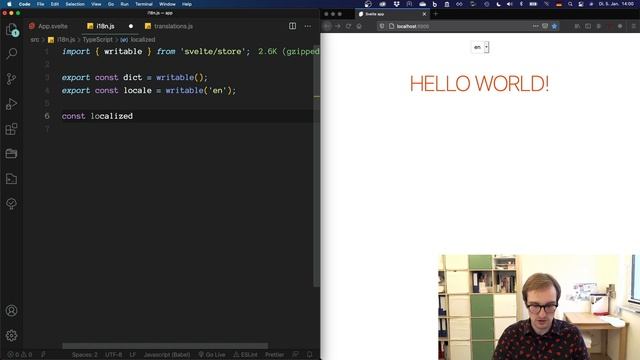Viewport: 640px width, 360px height.
Task: Change the Javascript (Babel) language mode
Action: click(x=167, y=355)
